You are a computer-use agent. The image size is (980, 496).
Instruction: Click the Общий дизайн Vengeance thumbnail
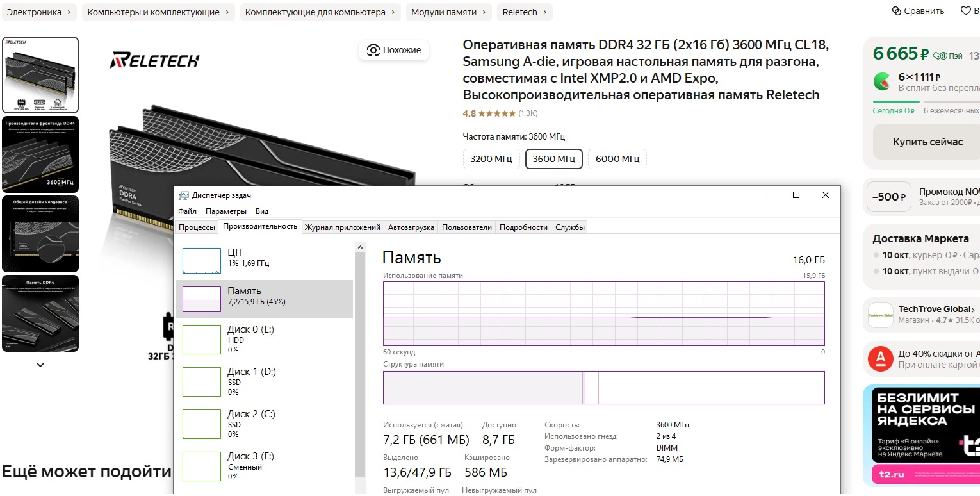(40, 234)
